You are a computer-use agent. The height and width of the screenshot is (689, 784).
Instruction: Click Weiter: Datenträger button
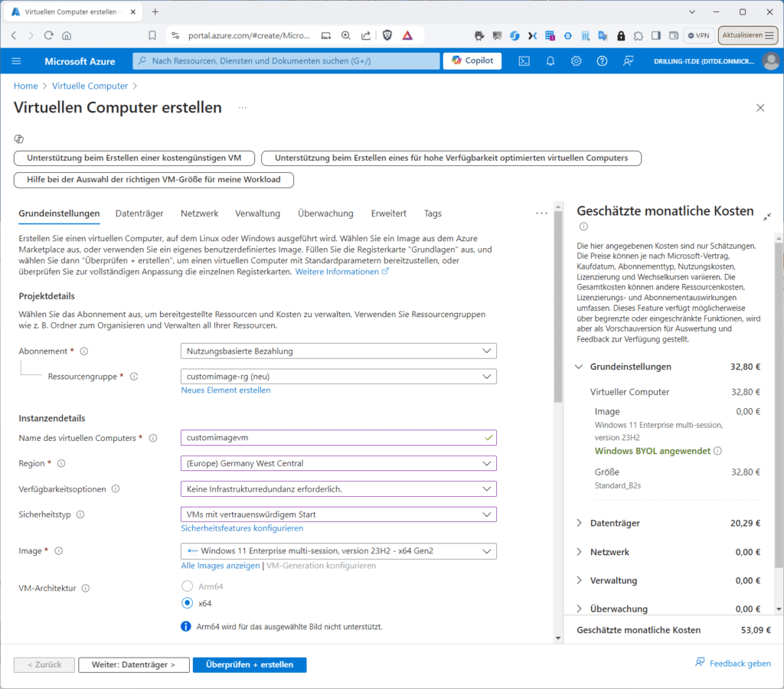tap(133, 665)
